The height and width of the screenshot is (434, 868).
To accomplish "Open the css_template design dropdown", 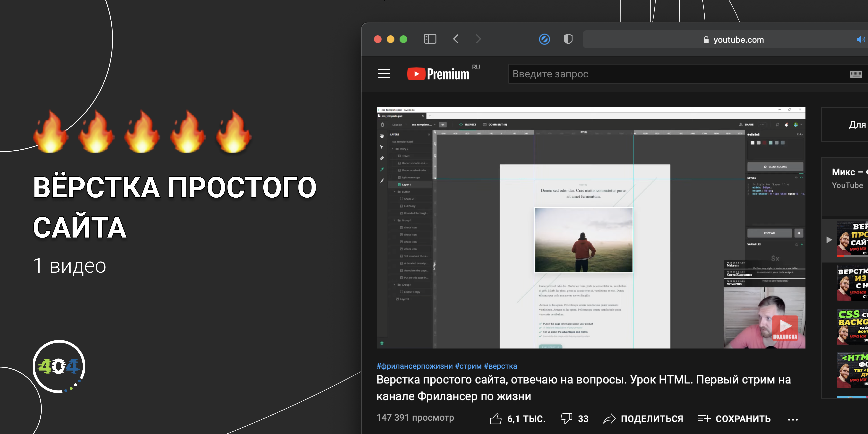I will click(424, 125).
